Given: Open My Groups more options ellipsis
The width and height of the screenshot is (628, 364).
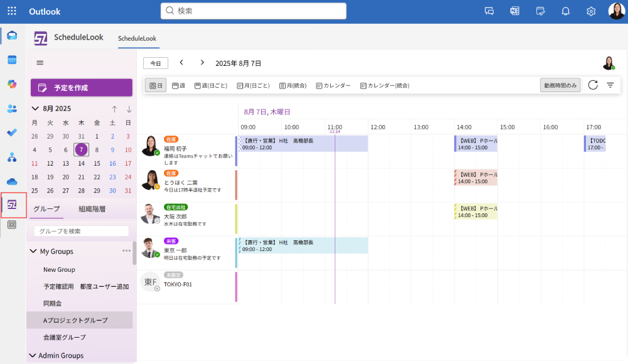Looking at the screenshot, I should tap(127, 250).
